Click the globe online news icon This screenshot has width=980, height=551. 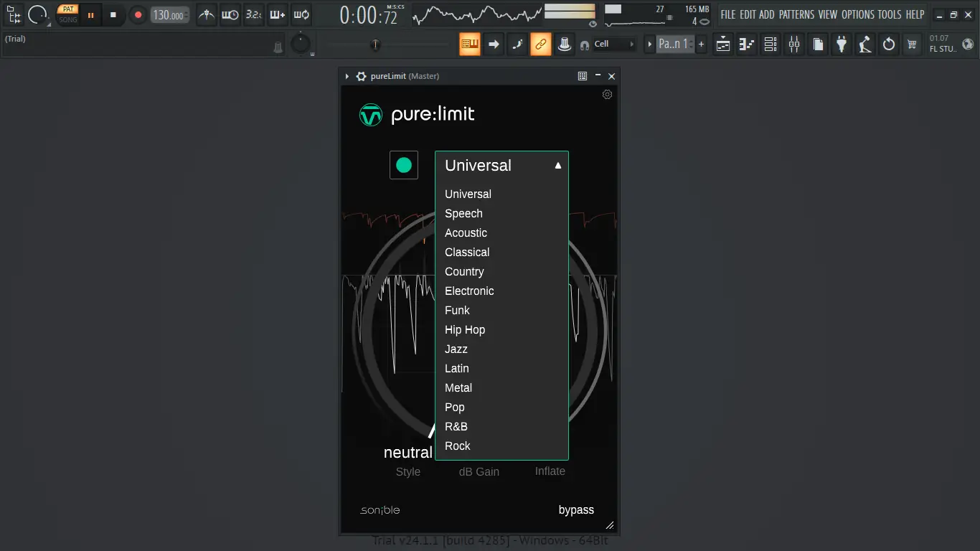[968, 44]
